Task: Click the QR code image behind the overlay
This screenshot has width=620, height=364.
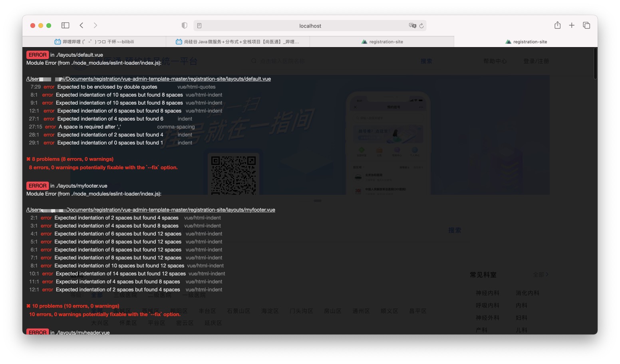Action: 233,175
